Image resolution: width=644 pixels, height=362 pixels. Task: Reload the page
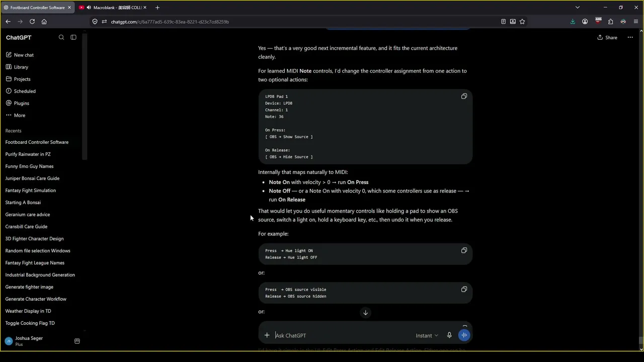(32, 22)
